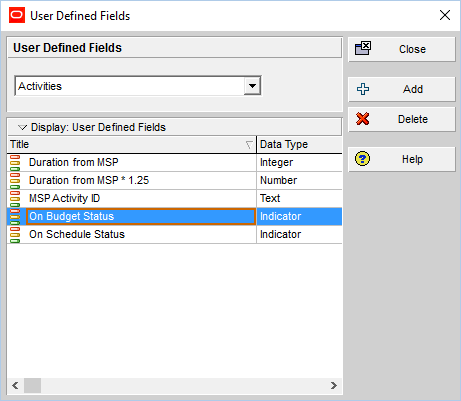This screenshot has width=461, height=401.
Task: Select the On Schedule Status row
Action: click(175, 234)
